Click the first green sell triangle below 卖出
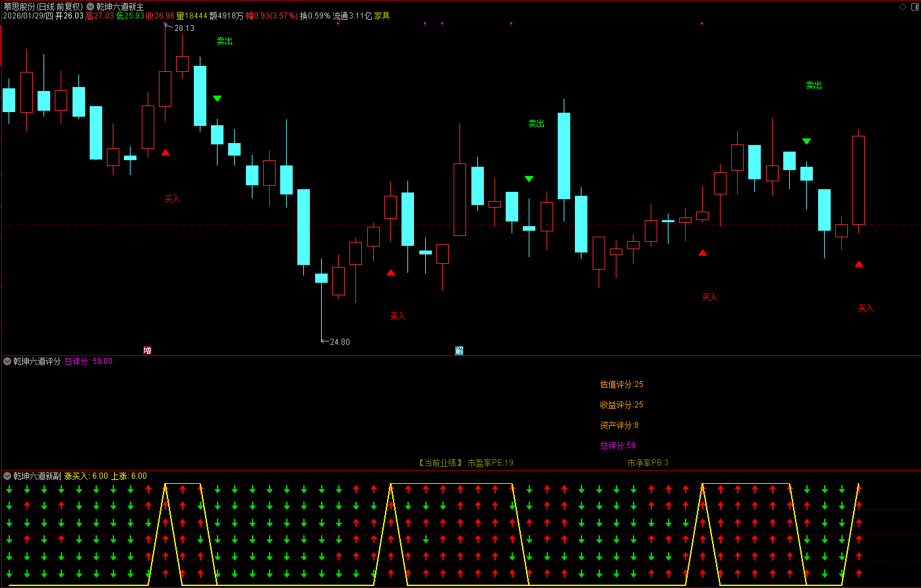921x588 pixels. coord(217,98)
